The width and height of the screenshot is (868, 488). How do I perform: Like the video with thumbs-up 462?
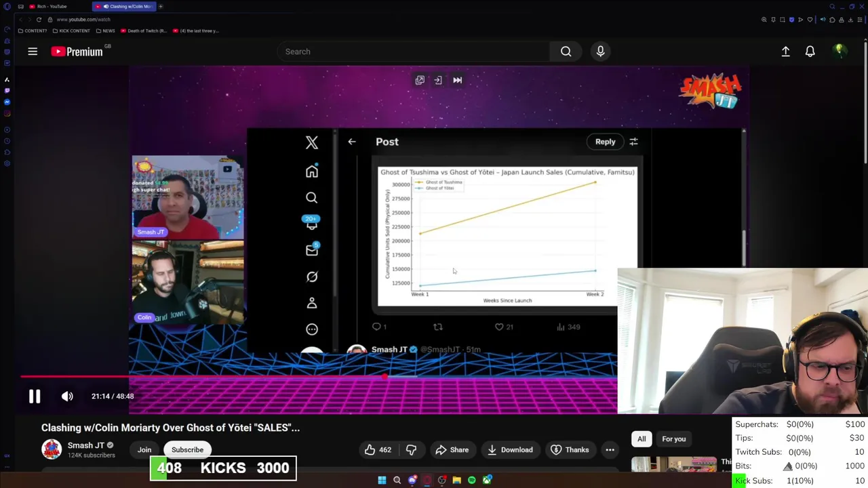coord(377,450)
